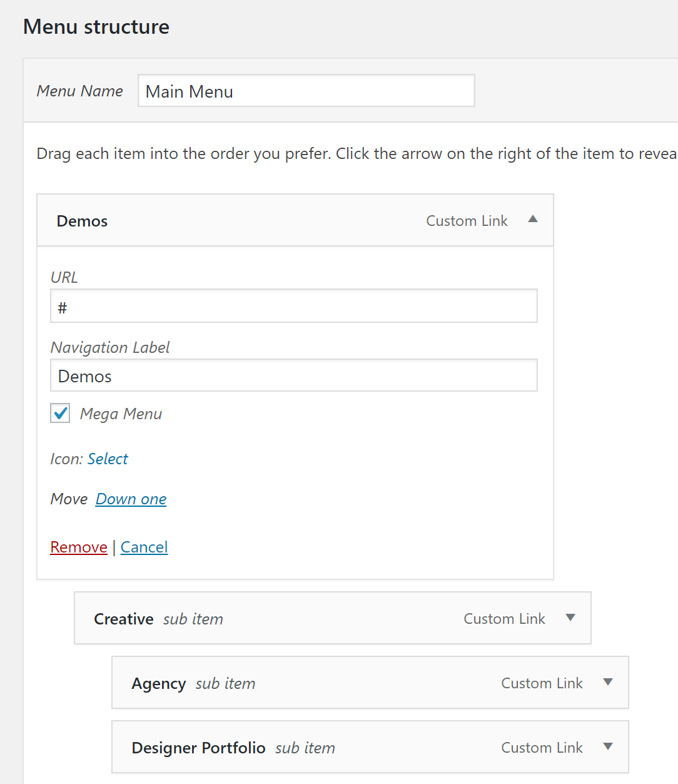Click Custom Link label on Demos
The width and height of the screenshot is (678, 784).
(467, 221)
